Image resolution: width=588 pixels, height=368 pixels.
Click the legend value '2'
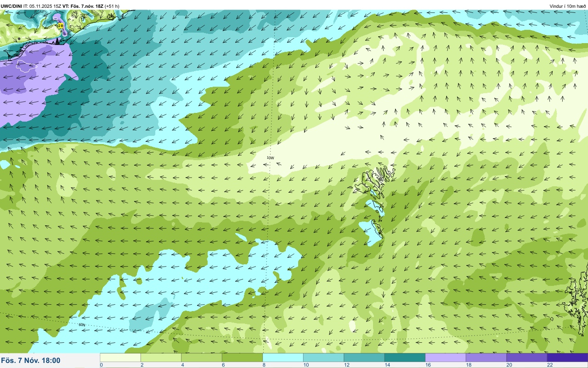tap(141, 365)
